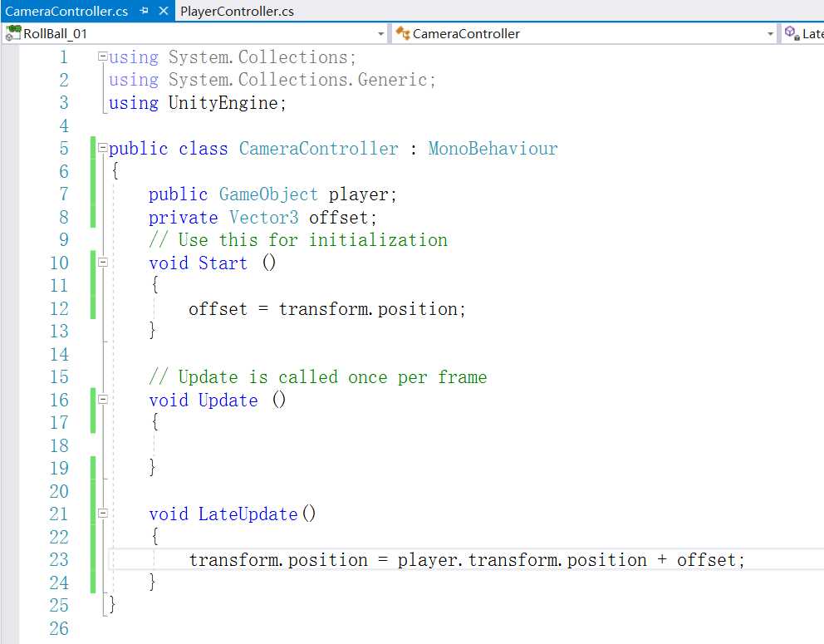Click 'UnityEngine' in using statement
This screenshot has width=824, height=644.
223,103
